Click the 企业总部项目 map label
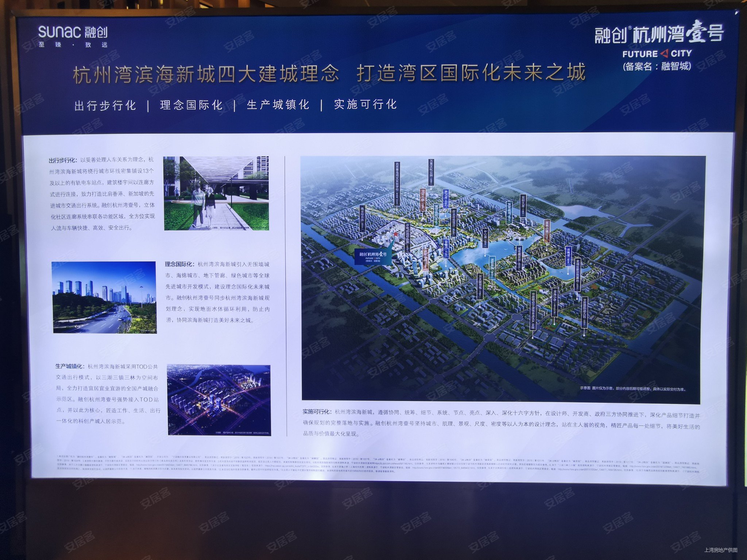Screen dimensions: 747x560 pyautogui.click(x=454, y=222)
